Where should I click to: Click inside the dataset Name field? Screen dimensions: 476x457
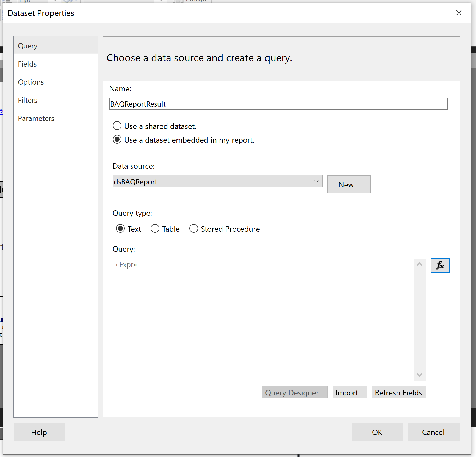click(278, 104)
